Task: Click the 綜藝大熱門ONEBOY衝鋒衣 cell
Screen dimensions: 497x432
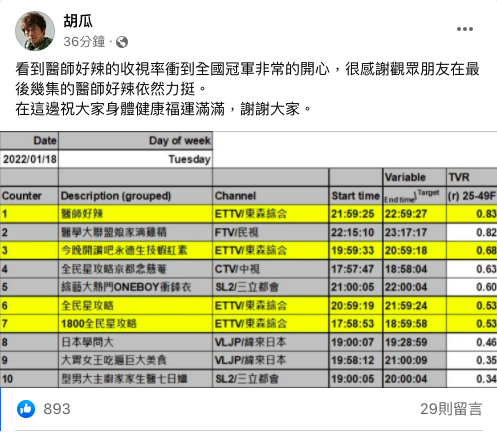Action: pyautogui.click(x=135, y=287)
